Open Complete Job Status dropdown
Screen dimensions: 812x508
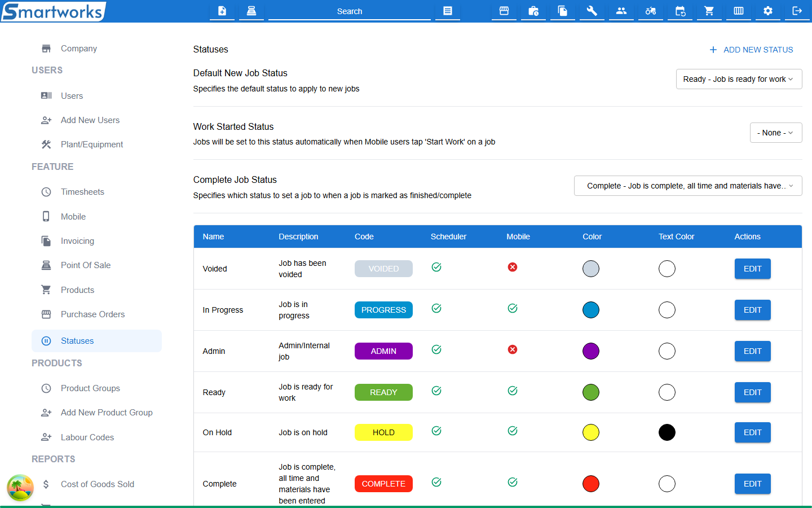(688, 186)
